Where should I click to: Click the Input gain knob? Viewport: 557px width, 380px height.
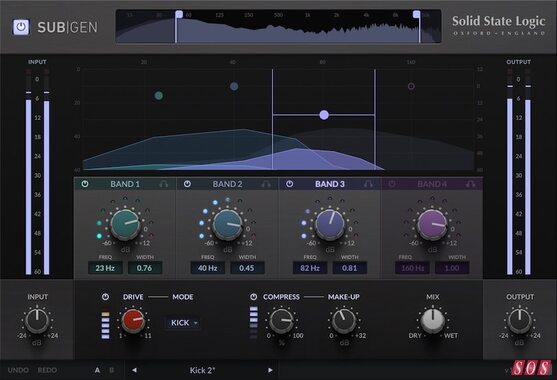[x=37, y=321]
